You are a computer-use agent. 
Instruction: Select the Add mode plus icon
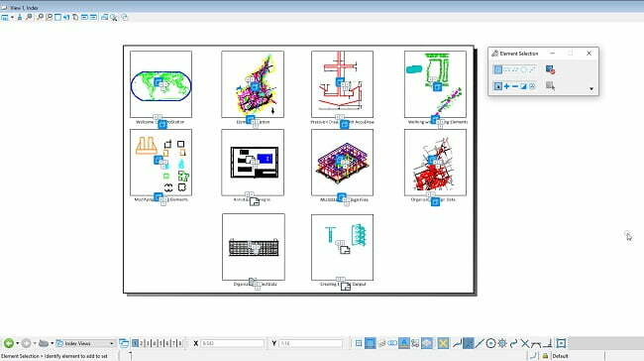(x=506, y=86)
